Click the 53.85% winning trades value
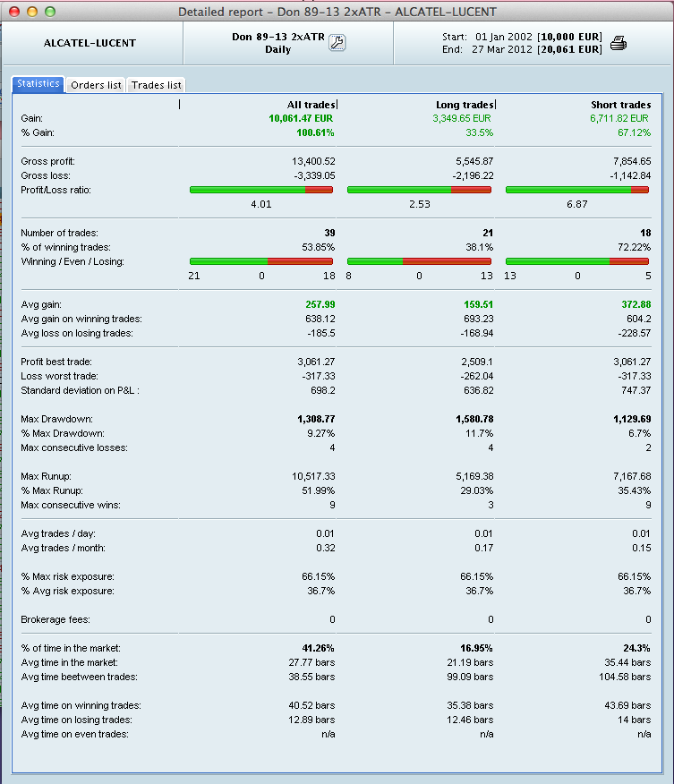Screen dimensions: 674x784 (318, 248)
